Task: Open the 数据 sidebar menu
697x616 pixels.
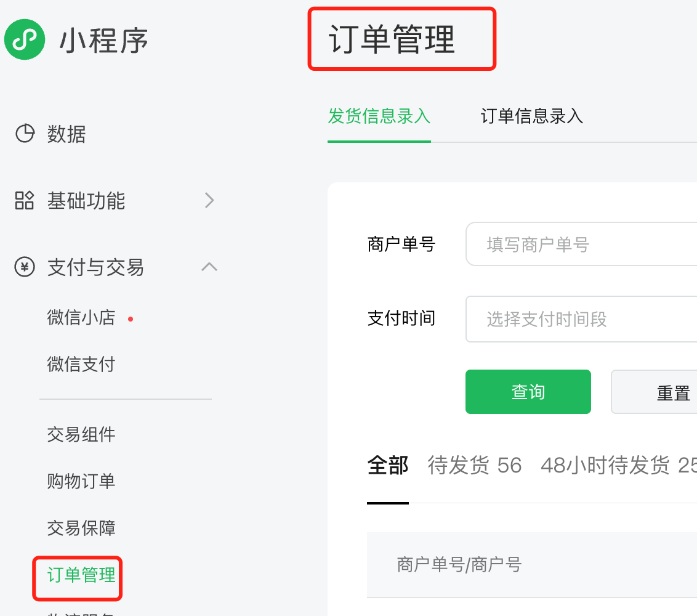Action: 66,134
